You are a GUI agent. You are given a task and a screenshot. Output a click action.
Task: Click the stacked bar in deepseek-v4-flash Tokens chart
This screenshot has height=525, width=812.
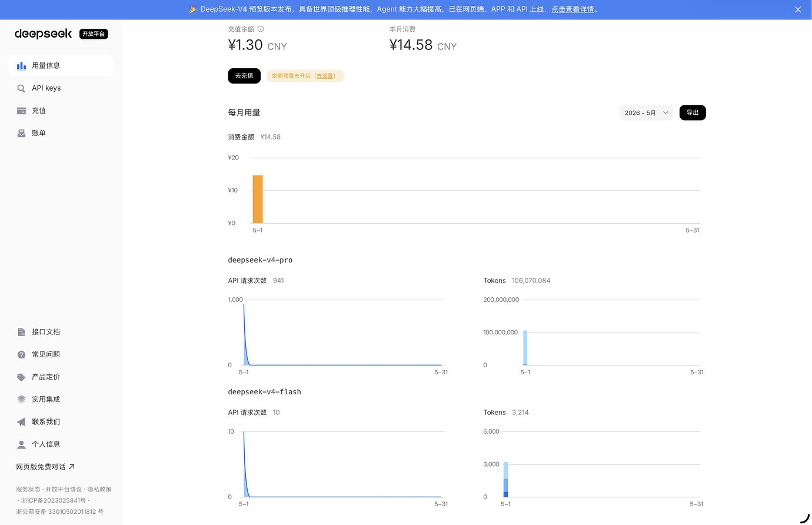(x=505, y=480)
